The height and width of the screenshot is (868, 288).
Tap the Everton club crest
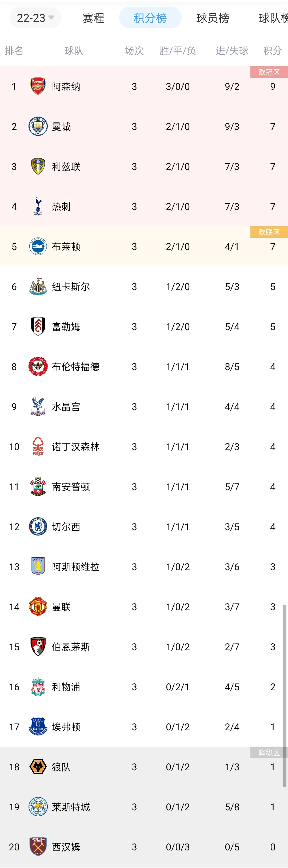coord(38,727)
